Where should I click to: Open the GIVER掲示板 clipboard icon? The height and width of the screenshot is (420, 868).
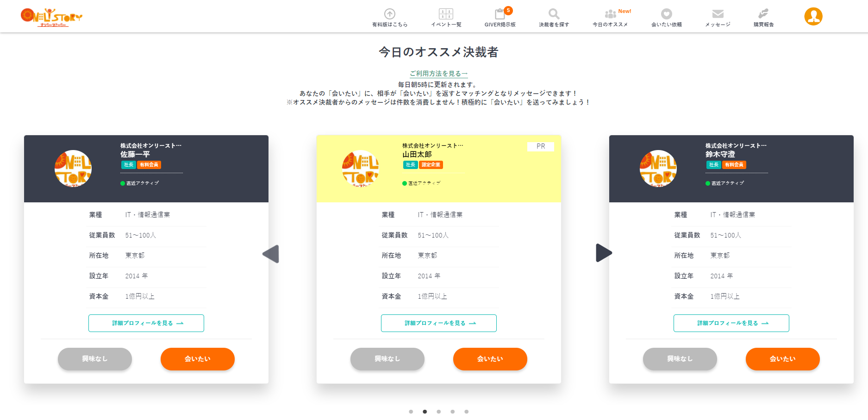point(500,14)
